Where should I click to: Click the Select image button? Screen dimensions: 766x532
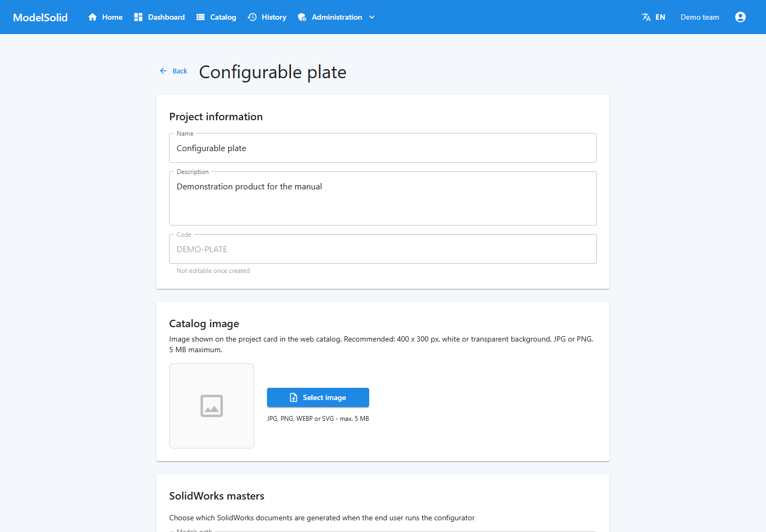(318, 397)
